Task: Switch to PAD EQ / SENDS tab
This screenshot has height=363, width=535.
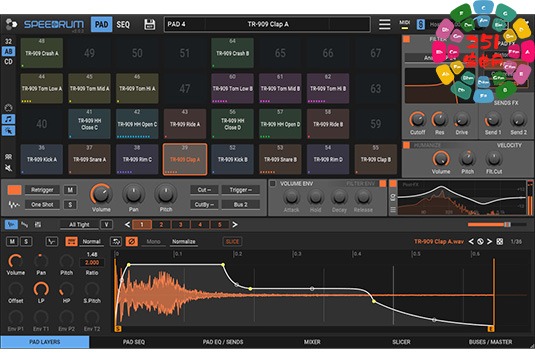Action: click(x=223, y=342)
